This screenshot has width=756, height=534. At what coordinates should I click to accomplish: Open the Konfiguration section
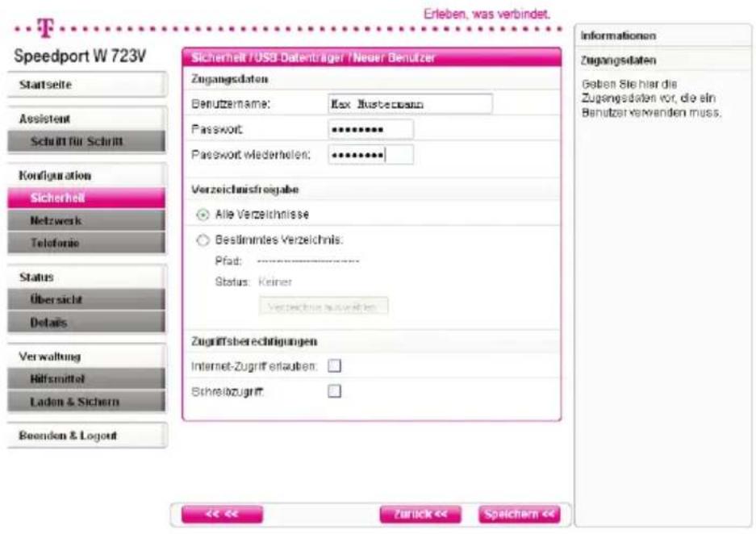coord(87,175)
